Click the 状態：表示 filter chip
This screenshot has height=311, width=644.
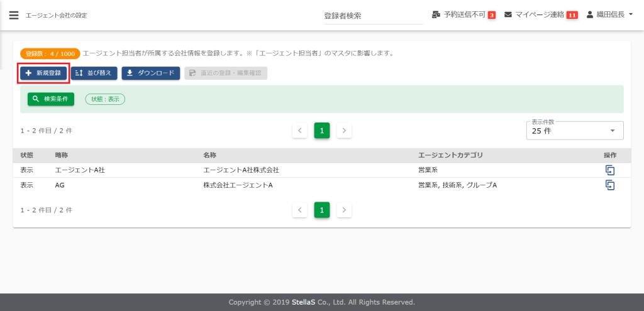[105, 99]
